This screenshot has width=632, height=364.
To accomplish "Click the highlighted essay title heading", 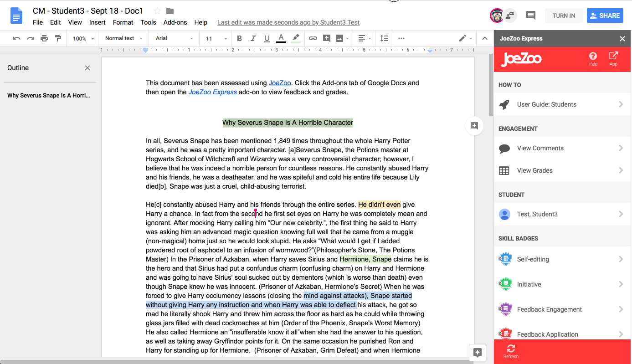I will [288, 123].
